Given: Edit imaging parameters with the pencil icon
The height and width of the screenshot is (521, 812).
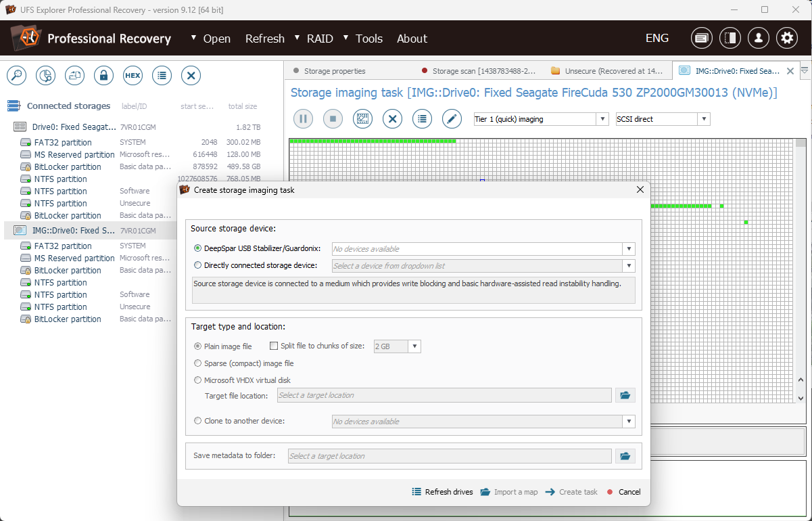Looking at the screenshot, I should click(452, 118).
